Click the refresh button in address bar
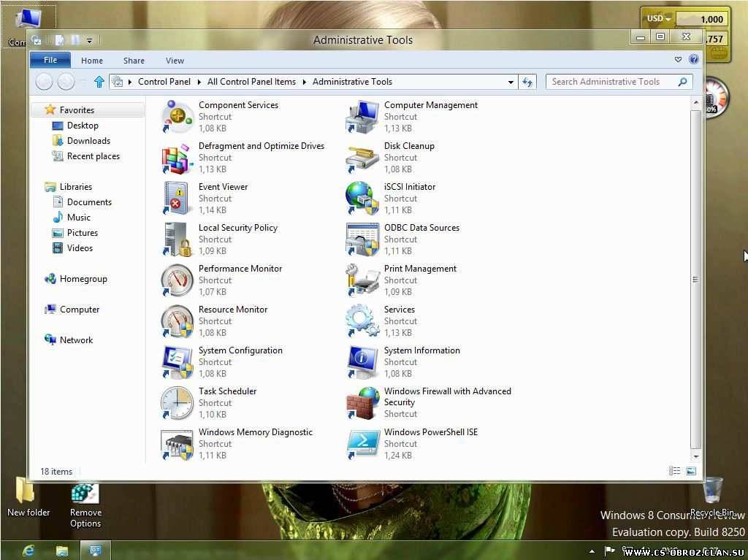Image resolution: width=748 pixels, height=560 pixels. 528,82
